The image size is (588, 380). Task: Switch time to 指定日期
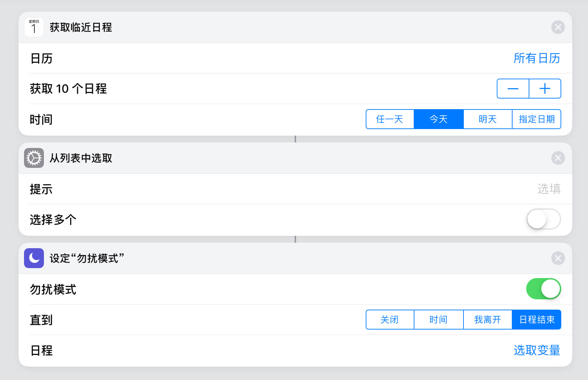click(x=537, y=119)
